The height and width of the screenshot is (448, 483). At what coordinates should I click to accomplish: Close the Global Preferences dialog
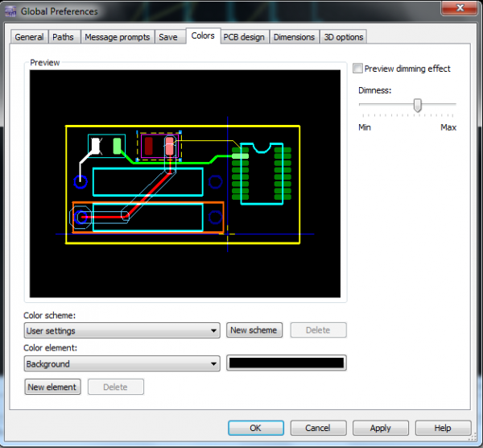click(461, 10)
